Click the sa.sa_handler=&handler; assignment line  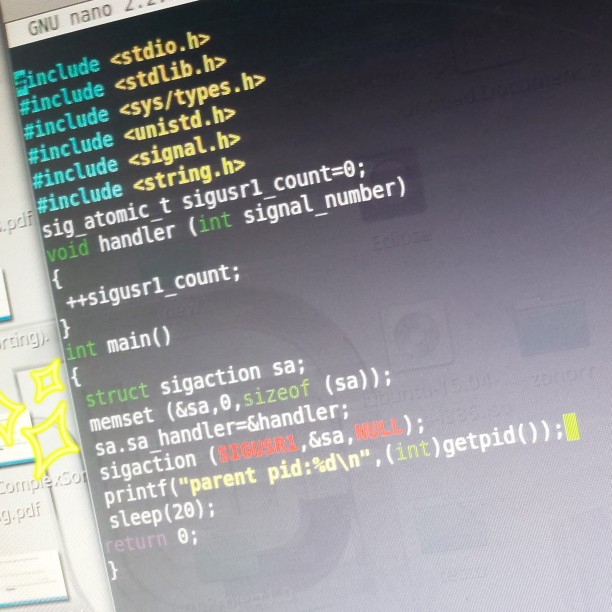(x=222, y=429)
